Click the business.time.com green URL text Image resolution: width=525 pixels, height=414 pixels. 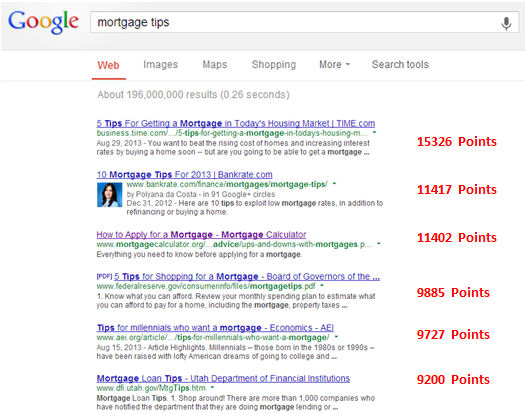click(232, 133)
